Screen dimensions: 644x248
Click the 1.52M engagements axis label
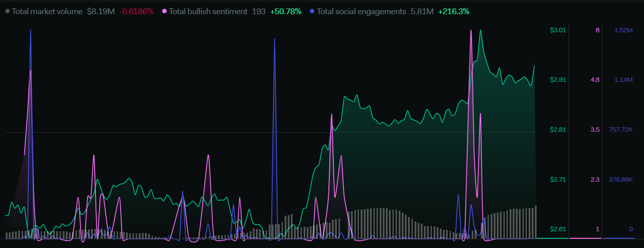(x=623, y=30)
